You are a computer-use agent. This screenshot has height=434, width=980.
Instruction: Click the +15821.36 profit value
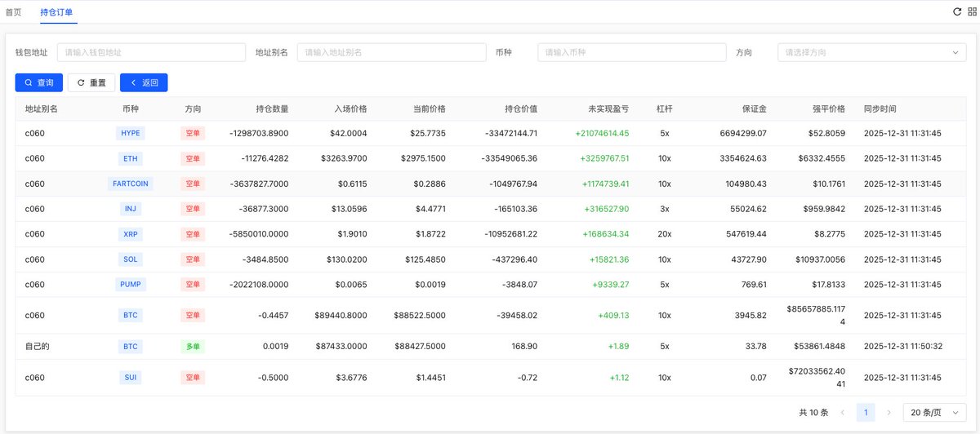608,259
